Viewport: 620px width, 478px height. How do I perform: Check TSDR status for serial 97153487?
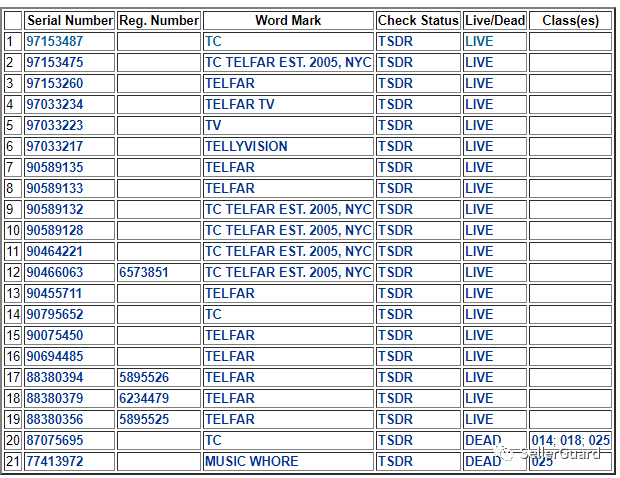click(x=395, y=42)
